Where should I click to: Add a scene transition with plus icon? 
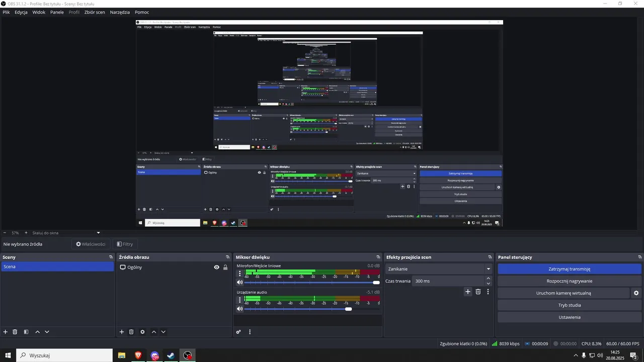468,292
